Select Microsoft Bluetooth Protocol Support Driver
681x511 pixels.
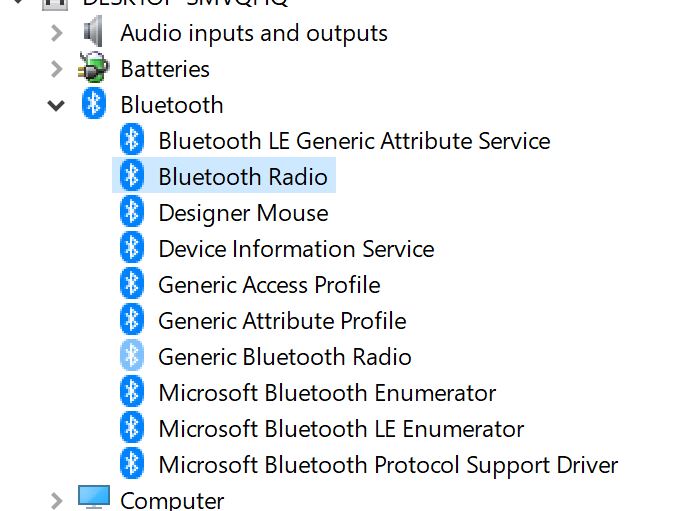[x=388, y=465]
